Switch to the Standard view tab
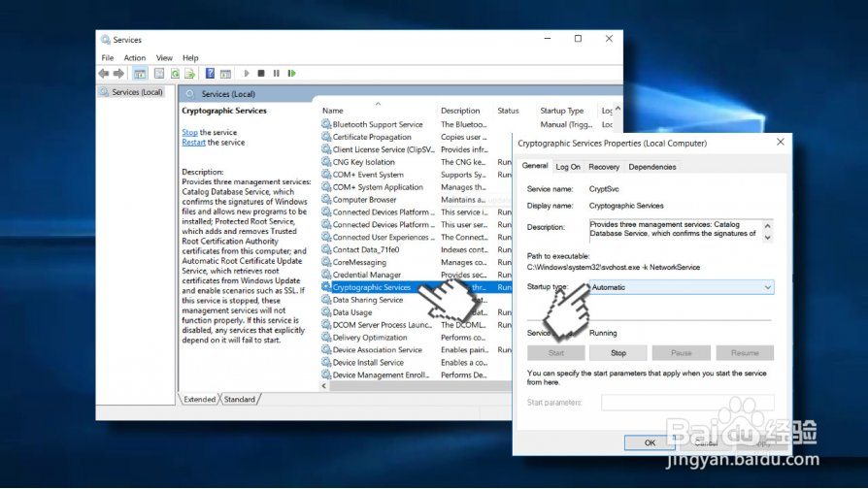 tap(240, 399)
